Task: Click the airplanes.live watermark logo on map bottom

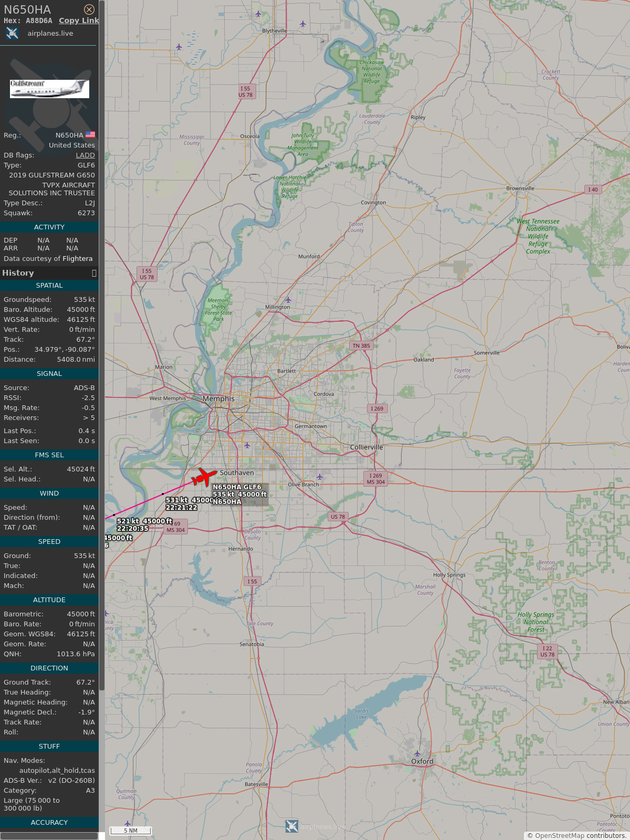Action: [x=292, y=826]
